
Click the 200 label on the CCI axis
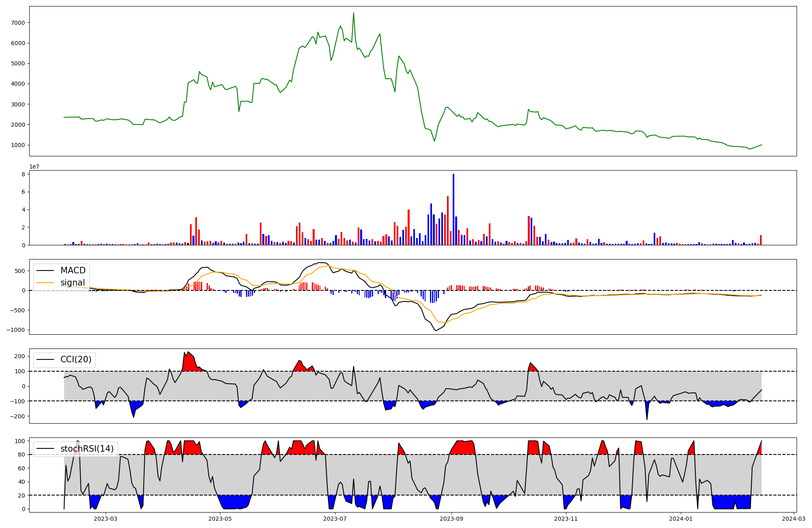(19, 356)
